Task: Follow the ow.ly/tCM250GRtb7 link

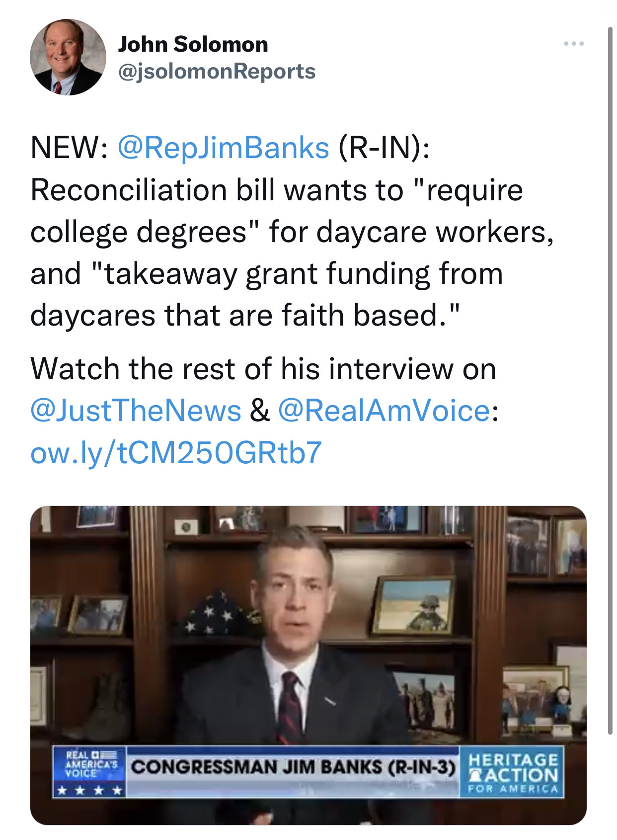Action: 176,452
